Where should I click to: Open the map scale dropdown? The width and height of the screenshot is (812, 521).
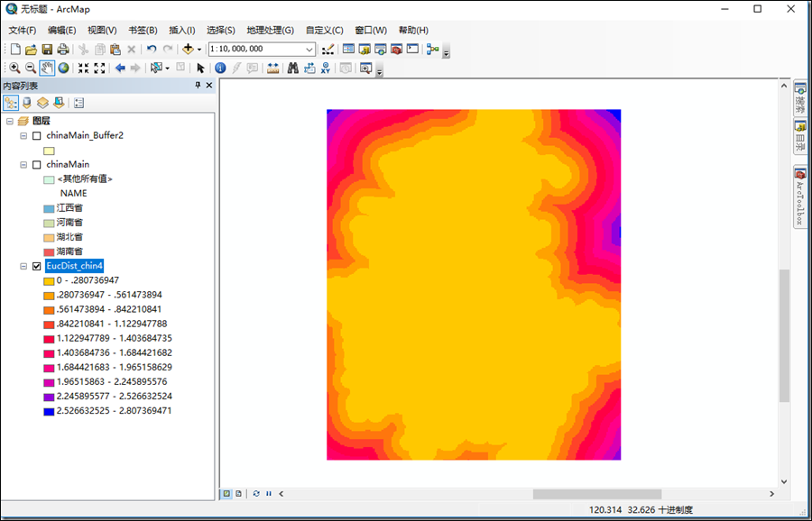309,49
